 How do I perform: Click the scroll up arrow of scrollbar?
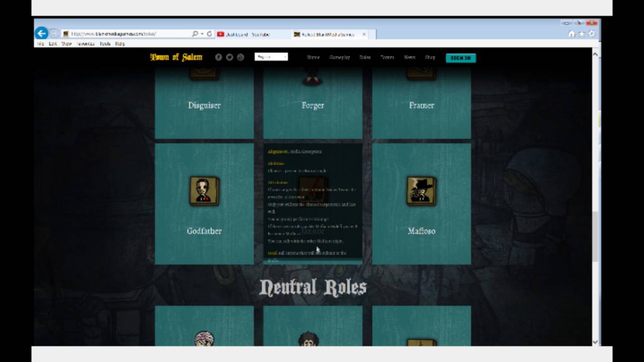click(596, 53)
